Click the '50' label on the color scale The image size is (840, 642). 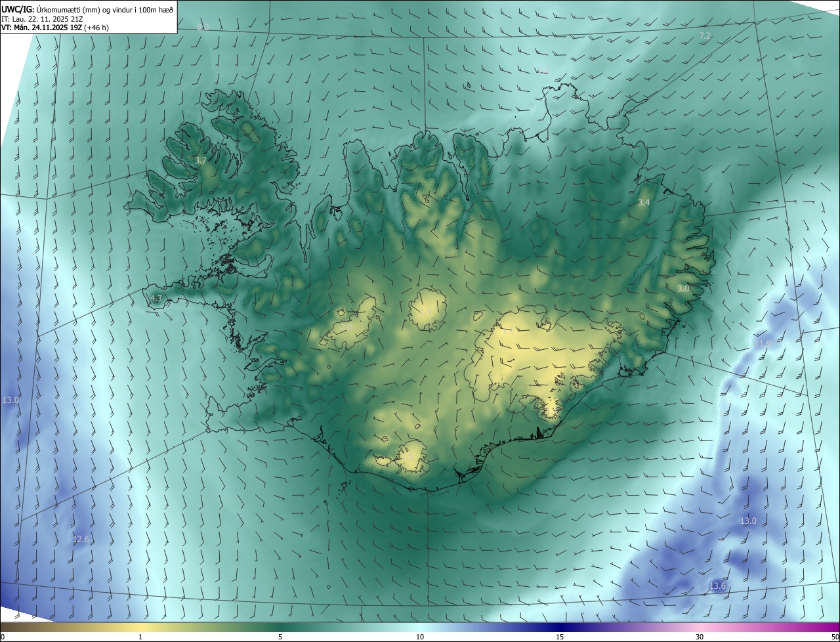tap(835, 637)
